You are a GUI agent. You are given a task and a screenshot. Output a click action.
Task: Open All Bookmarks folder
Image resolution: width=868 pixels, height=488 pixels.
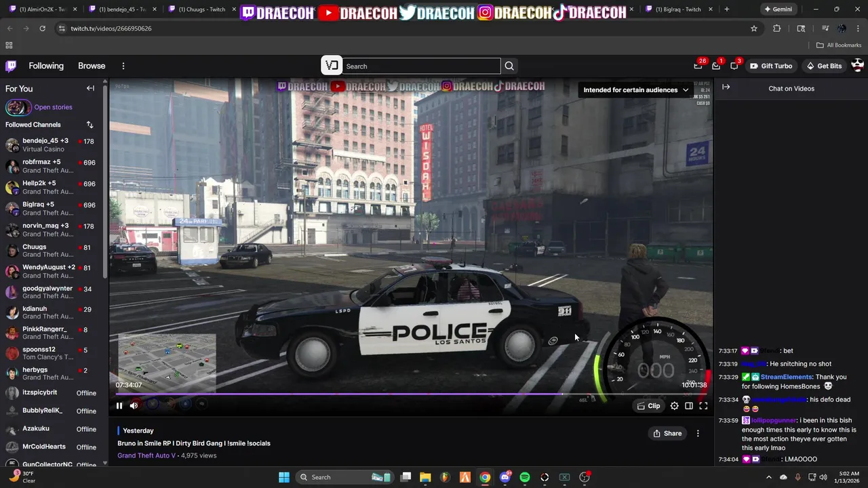point(839,45)
